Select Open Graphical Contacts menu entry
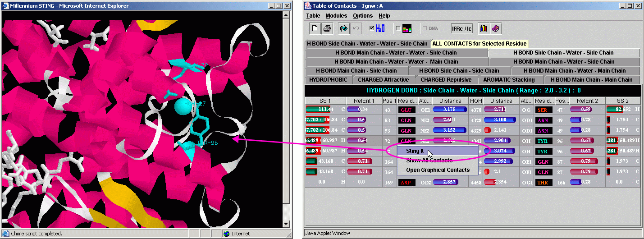644x239 pixels. click(437, 170)
